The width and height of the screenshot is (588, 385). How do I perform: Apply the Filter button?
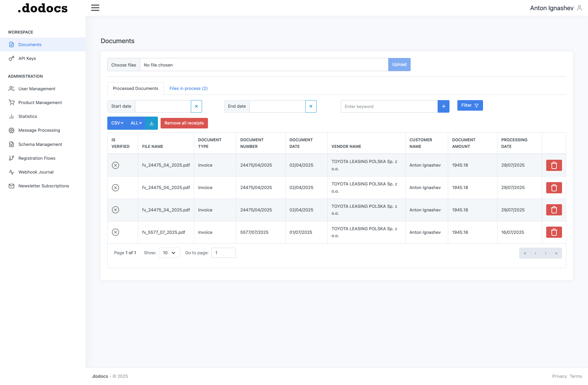point(470,105)
